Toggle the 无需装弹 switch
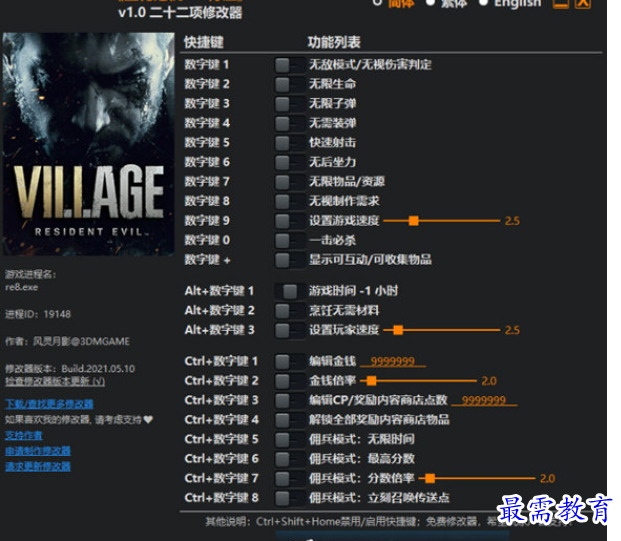The width and height of the screenshot is (621, 541). pyautogui.click(x=290, y=123)
